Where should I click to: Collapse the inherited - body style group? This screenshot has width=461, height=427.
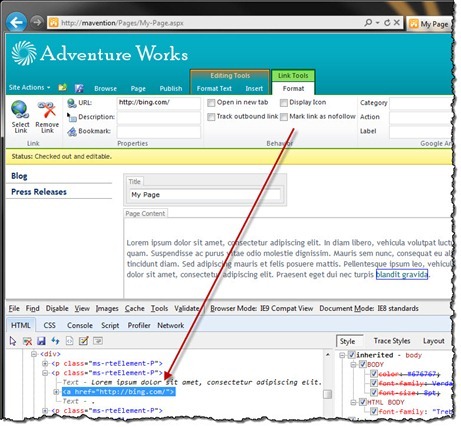(x=342, y=355)
